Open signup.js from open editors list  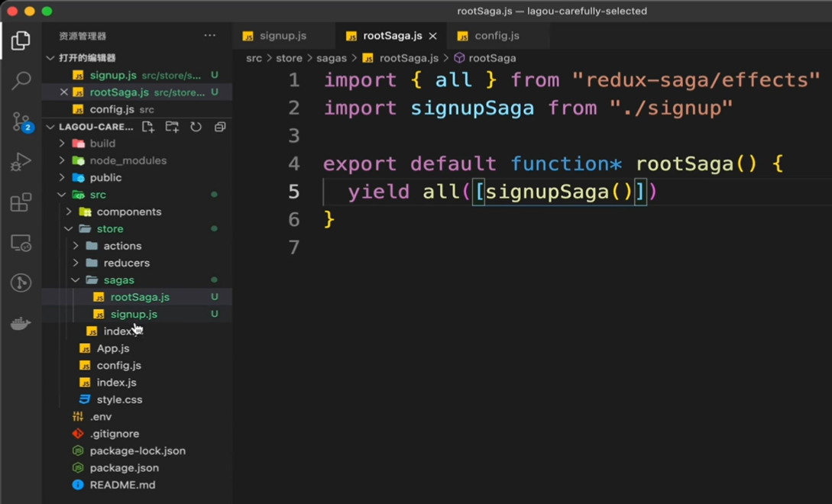coord(137,75)
